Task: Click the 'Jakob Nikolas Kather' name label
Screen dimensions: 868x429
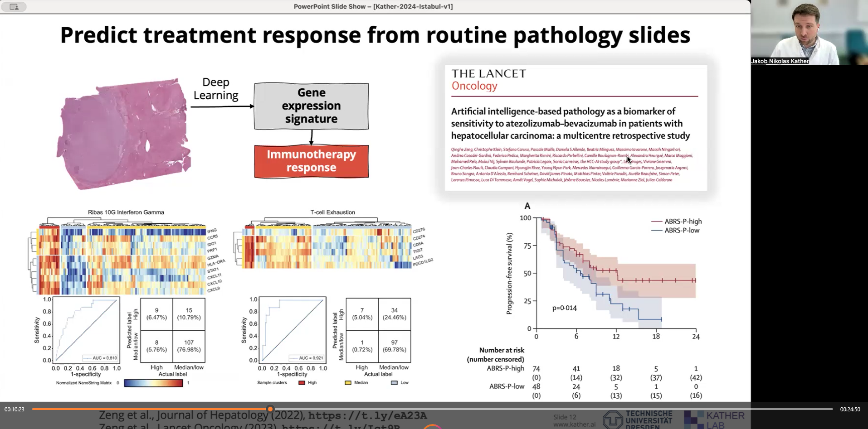Action: [780, 61]
